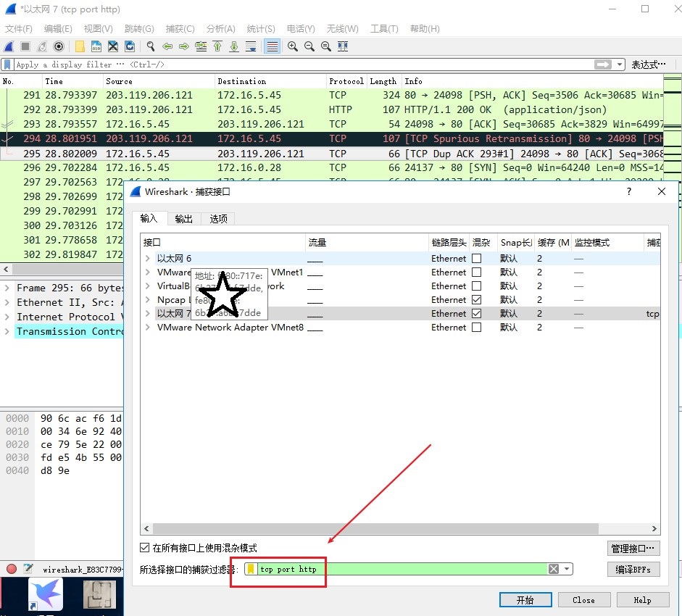Viewport: 682px width, 616px height.
Task: Open display filter history dropdown
Action: 620,64
